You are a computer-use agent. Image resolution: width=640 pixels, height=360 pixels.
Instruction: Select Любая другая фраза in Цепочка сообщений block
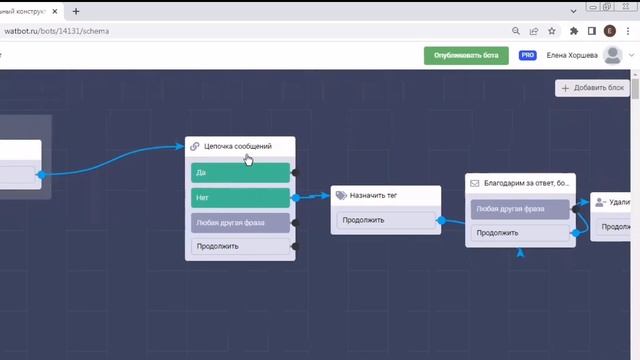click(240, 223)
